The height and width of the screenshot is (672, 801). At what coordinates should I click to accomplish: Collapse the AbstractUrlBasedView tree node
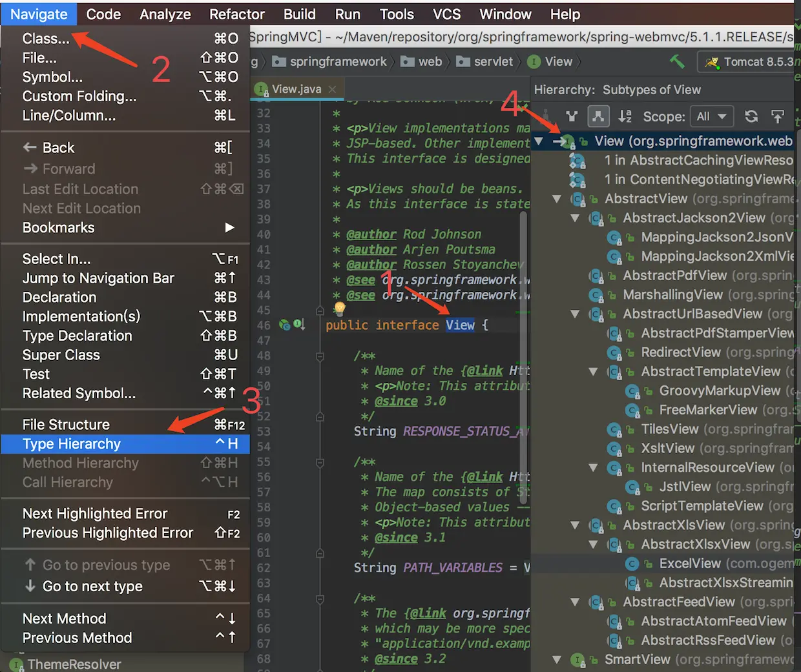(x=575, y=314)
